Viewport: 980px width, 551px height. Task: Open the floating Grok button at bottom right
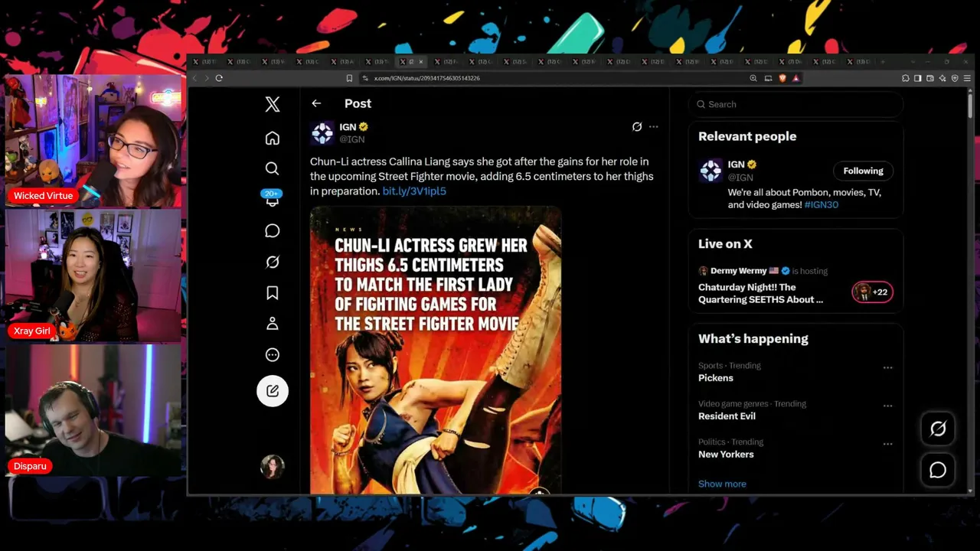938,429
